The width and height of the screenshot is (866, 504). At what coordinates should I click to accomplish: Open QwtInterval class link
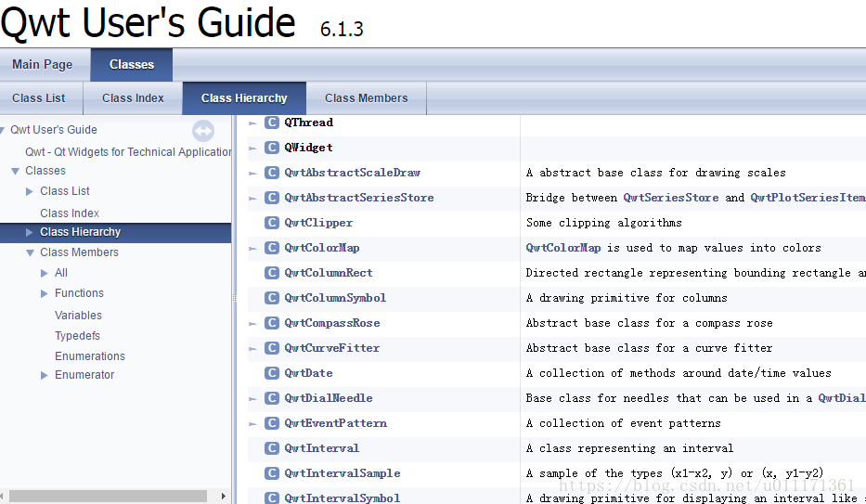[x=322, y=448]
